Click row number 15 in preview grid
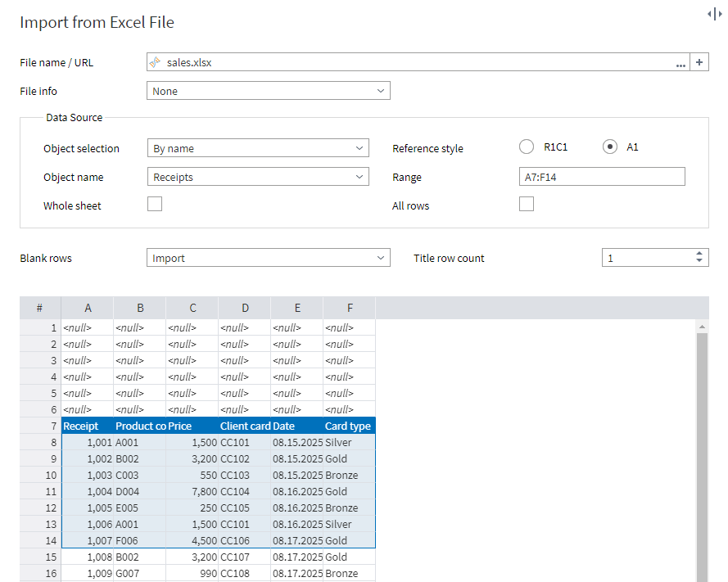728x582 pixels. (x=51, y=557)
